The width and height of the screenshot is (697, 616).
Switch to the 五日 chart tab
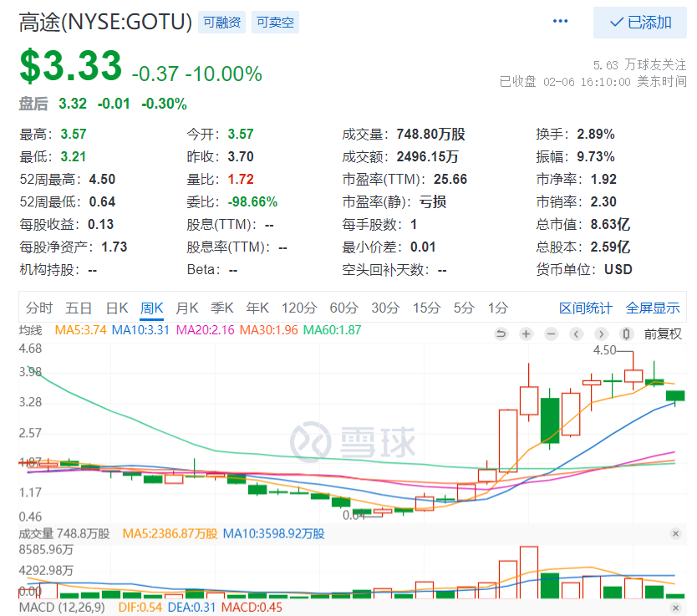(79, 308)
